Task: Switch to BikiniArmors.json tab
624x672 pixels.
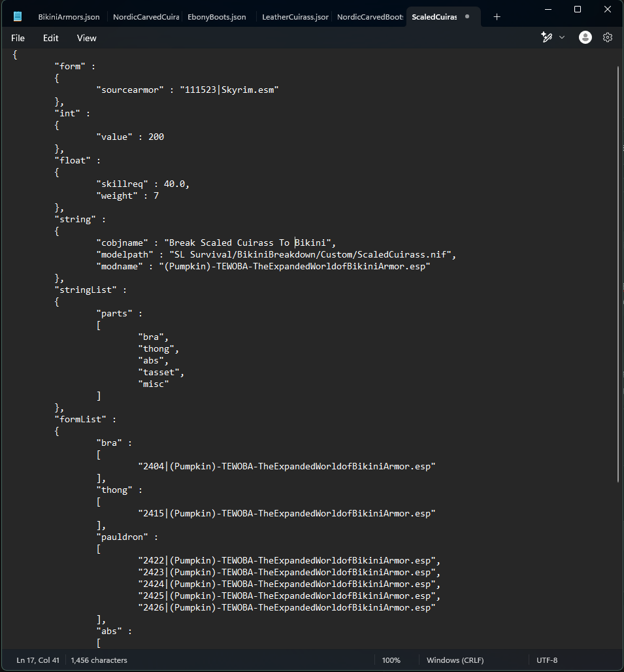Action: point(69,17)
